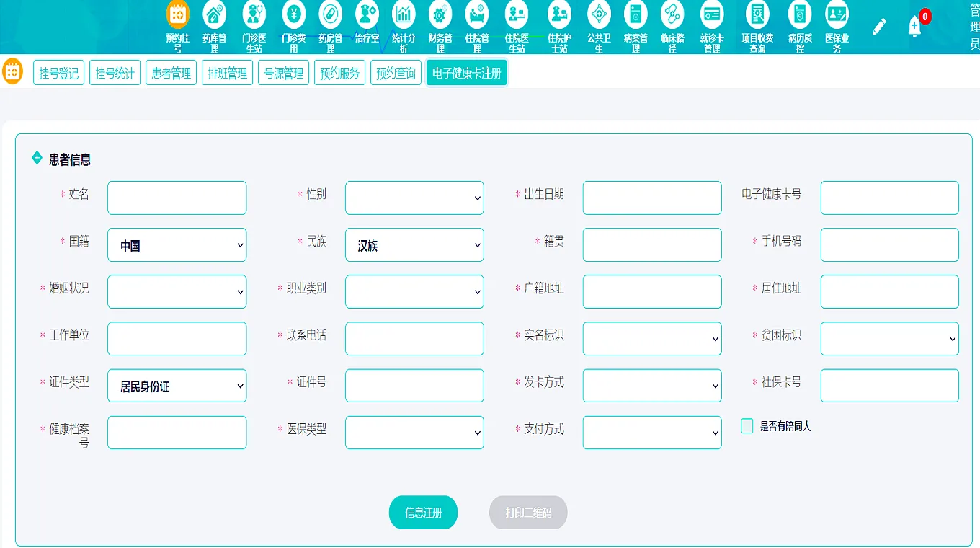Open the 医保业务 module icon
Image resolution: width=980 pixels, height=548 pixels.
tap(837, 14)
